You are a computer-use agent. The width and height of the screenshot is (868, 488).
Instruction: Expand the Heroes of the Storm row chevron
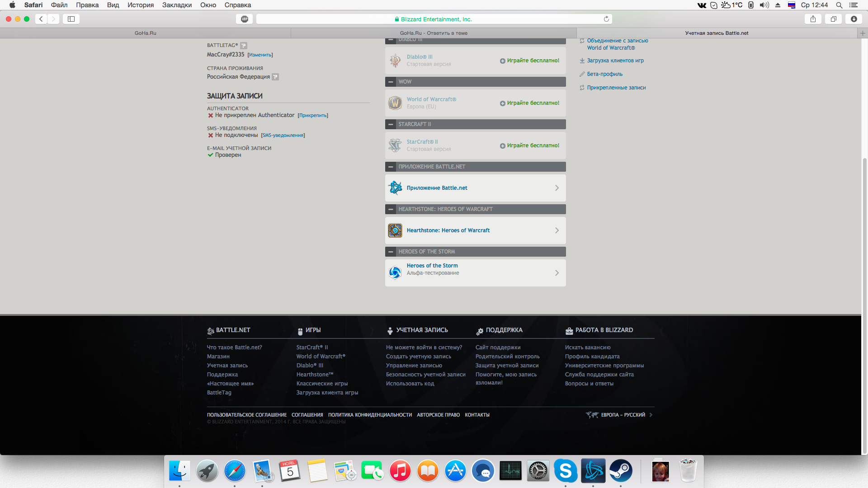pyautogui.click(x=557, y=273)
